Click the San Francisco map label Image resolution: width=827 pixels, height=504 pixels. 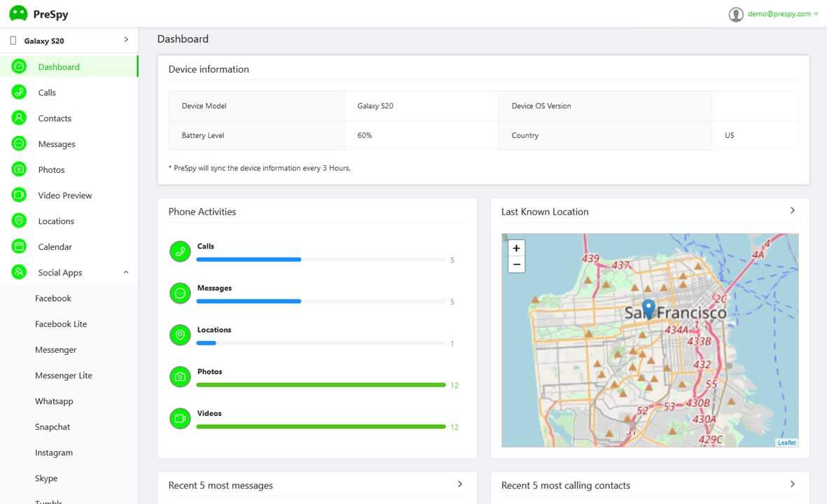[676, 313]
